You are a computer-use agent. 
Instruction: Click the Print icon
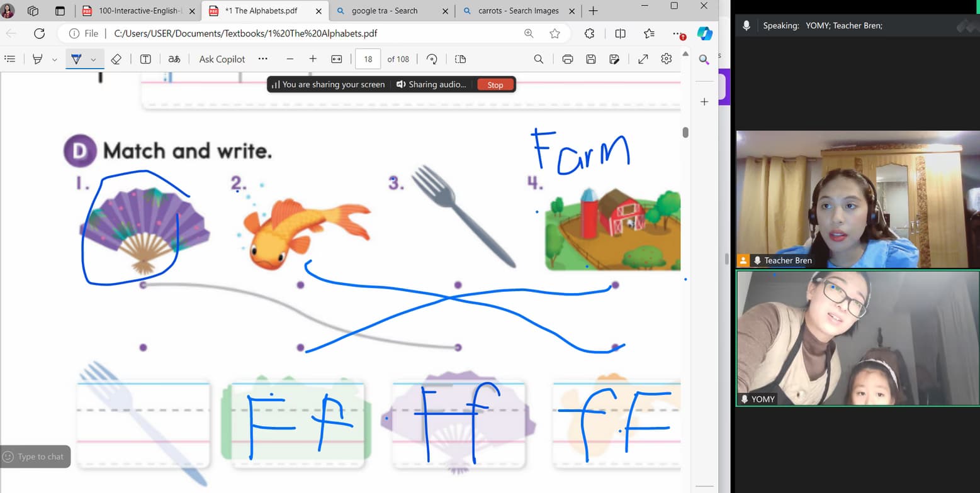(x=568, y=59)
